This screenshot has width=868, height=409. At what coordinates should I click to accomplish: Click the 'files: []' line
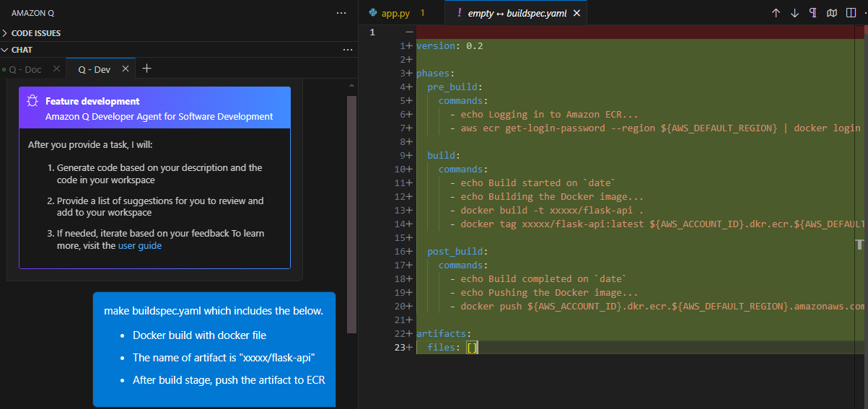click(452, 347)
